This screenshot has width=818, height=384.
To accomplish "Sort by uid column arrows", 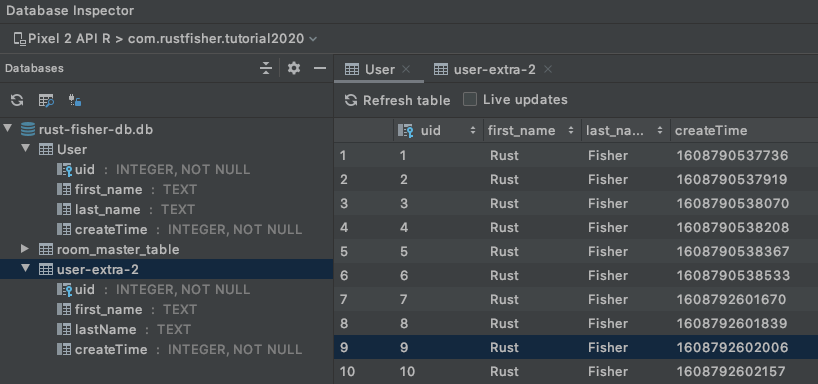I will tap(473, 130).
